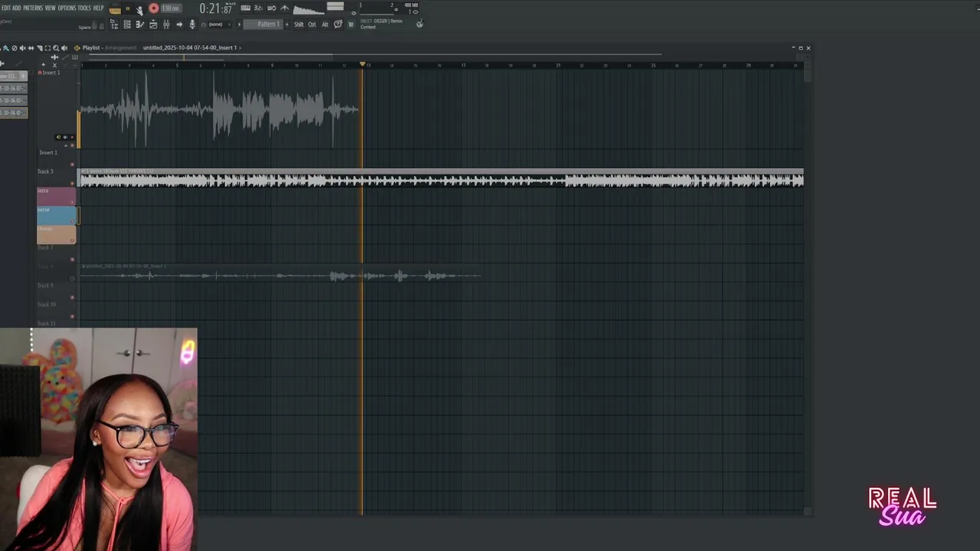This screenshot has height=551, width=980.
Task: Open the Piano roll icon
Action: coord(140,24)
